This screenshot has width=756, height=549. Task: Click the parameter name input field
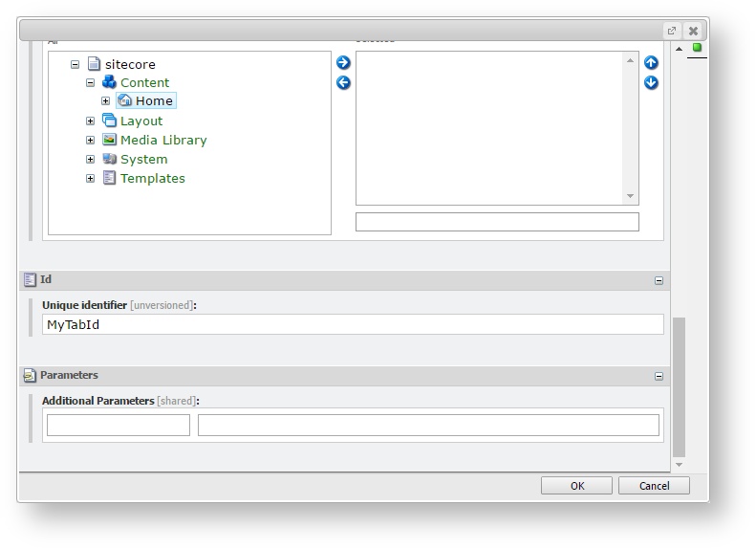119,425
